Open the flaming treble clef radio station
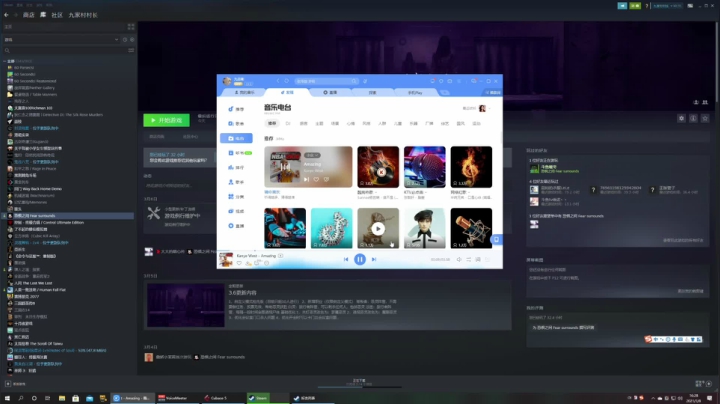Screen dimensions: 720x404 tap(471, 167)
